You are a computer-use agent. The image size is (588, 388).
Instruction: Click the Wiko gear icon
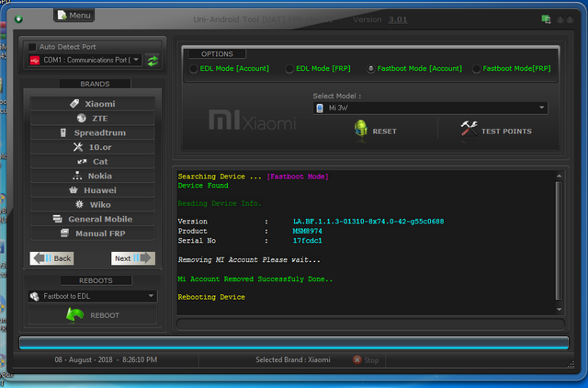tap(79, 204)
